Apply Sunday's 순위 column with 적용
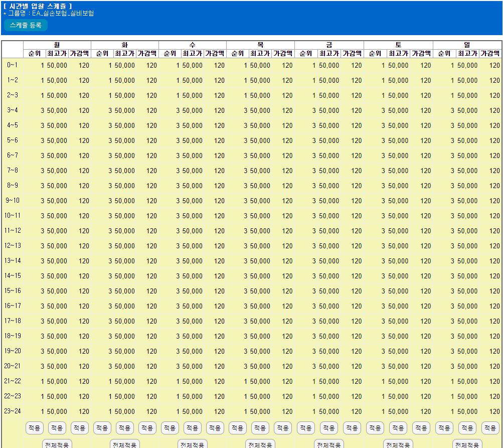Viewport: 503px width, 448px height. (444, 428)
